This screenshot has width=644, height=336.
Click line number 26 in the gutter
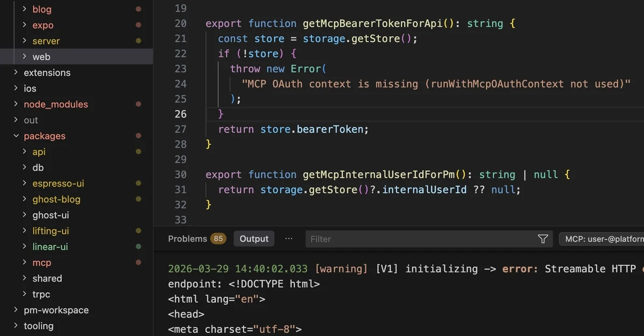tap(180, 114)
